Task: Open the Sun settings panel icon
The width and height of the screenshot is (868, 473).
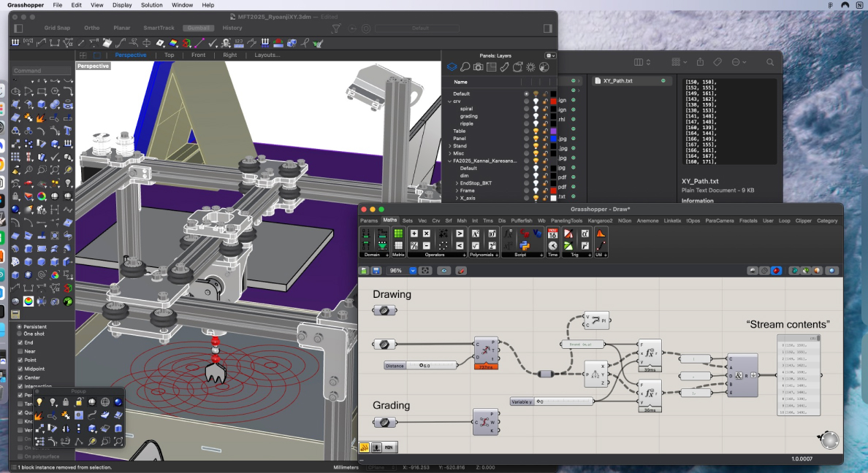Action: click(x=530, y=67)
